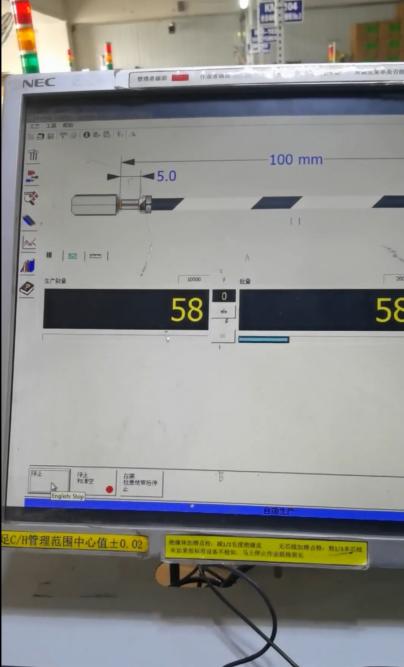Select the crimp tool icon in sidebar

pos(31,198)
